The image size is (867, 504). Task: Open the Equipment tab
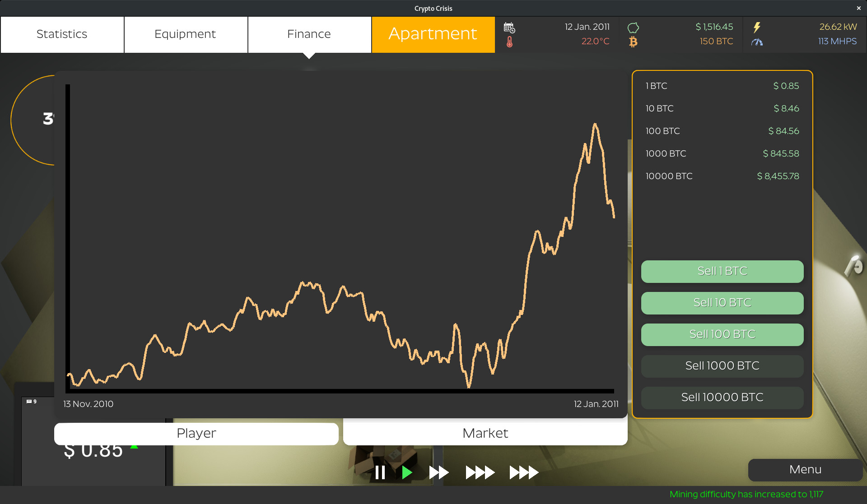[185, 34]
